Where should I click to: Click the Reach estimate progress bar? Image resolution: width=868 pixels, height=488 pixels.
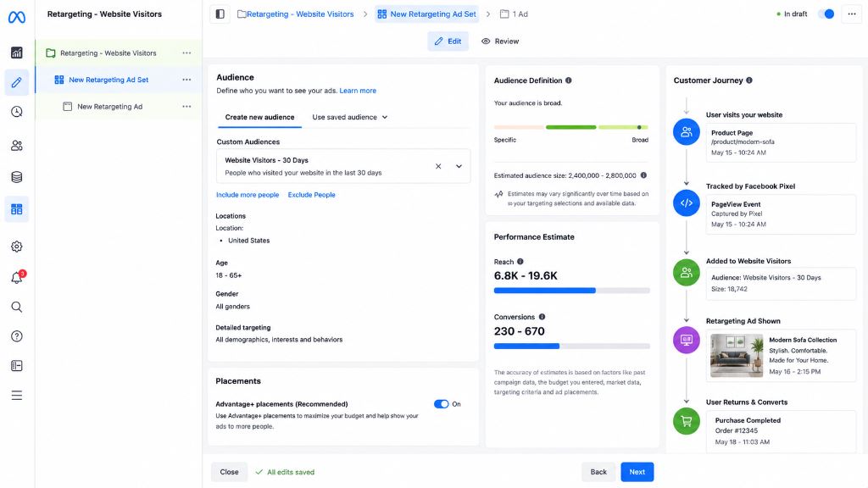point(572,291)
